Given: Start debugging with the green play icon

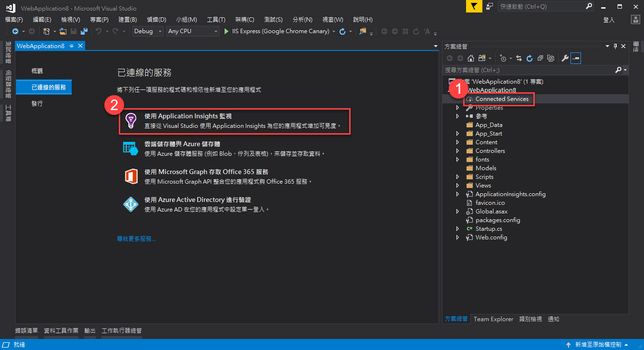Looking at the screenshot, I should tap(227, 31).
